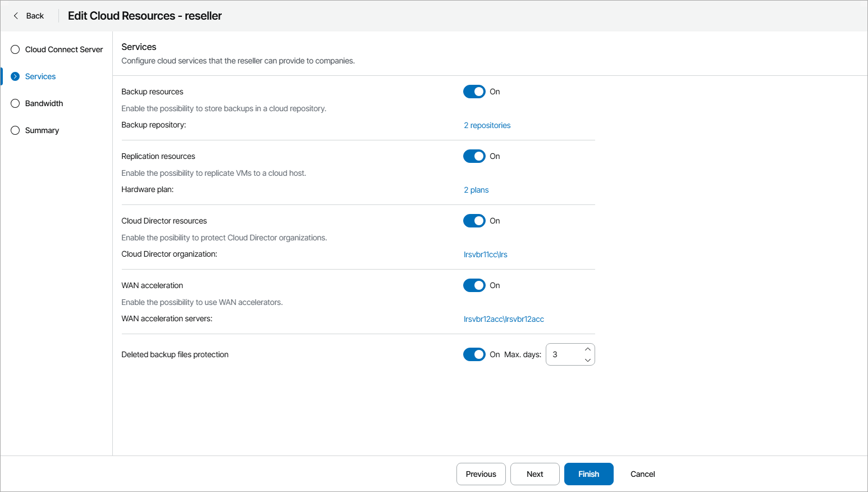
Task: Toggle off WAN acceleration
Action: pos(474,285)
